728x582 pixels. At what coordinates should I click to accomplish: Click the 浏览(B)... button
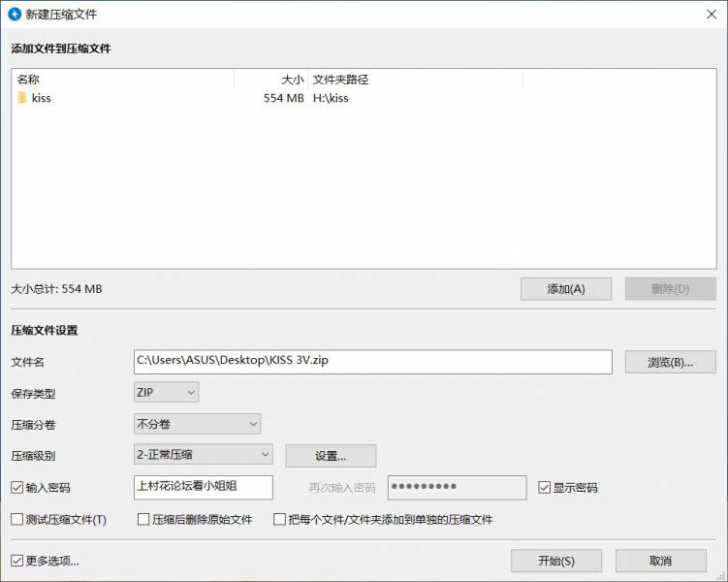[671, 362]
